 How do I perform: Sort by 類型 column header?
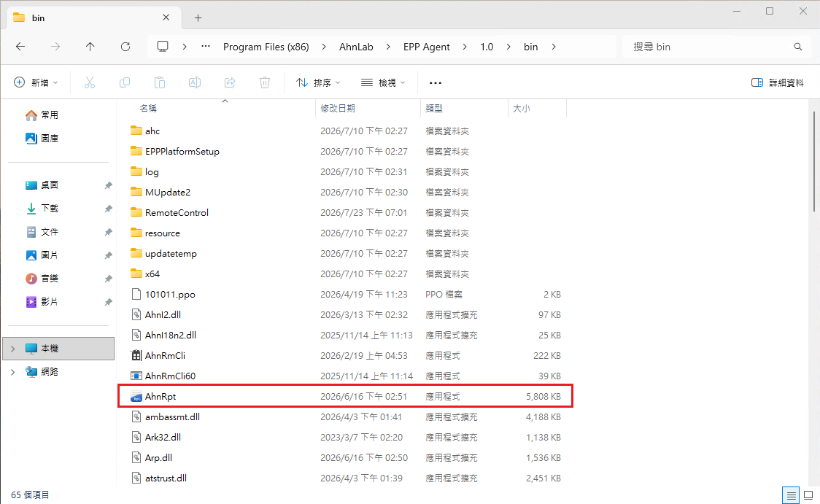pos(433,108)
